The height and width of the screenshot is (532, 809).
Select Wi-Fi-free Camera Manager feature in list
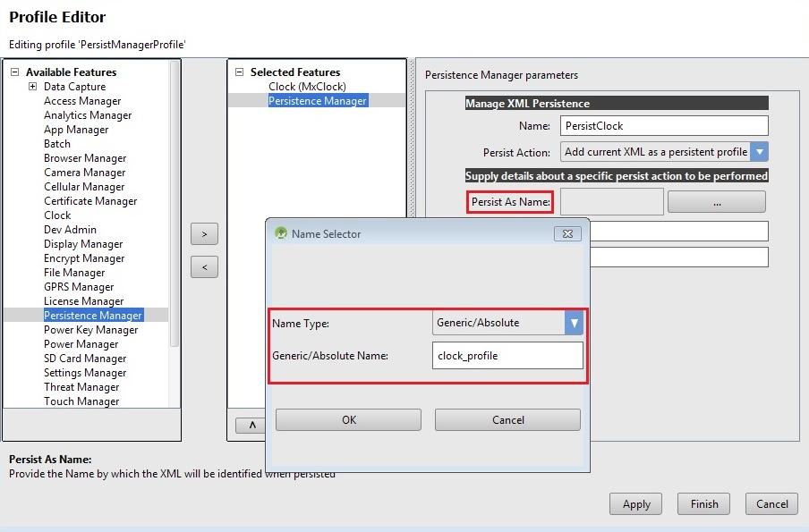[85, 173]
